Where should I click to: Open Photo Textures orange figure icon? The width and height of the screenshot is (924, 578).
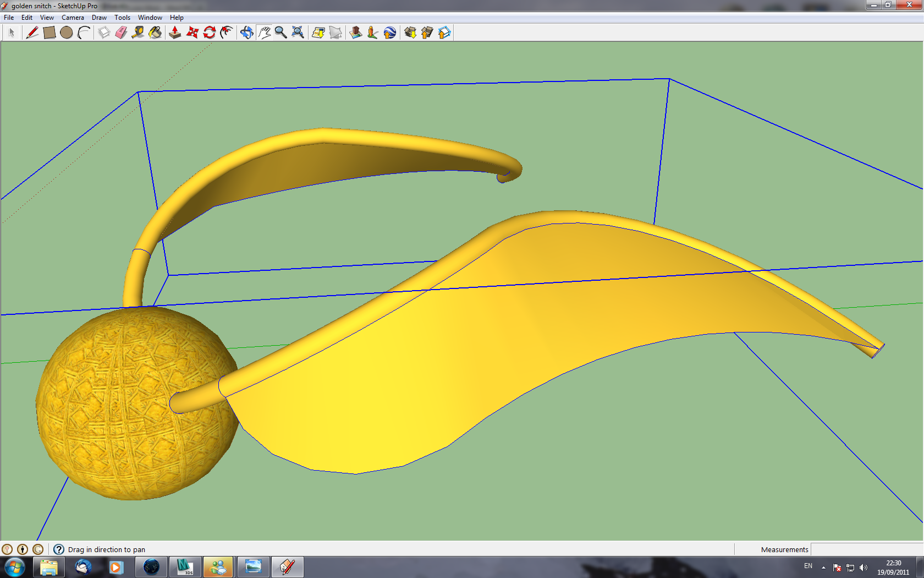coord(372,32)
